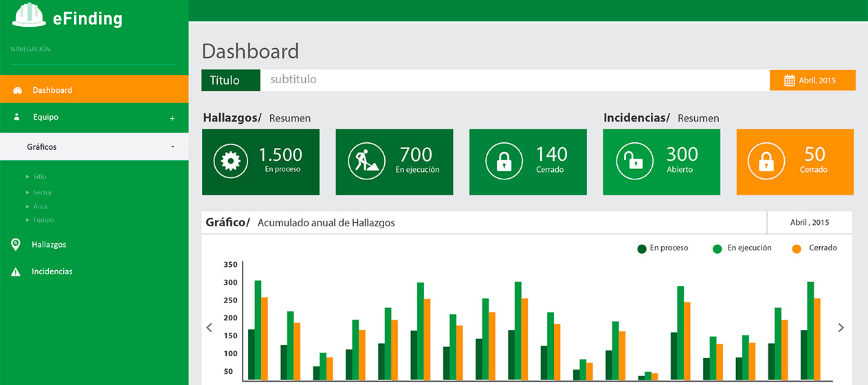The image size is (868, 385).
Task: Click the worker digging icon on En ejecución card
Action: 365,161
